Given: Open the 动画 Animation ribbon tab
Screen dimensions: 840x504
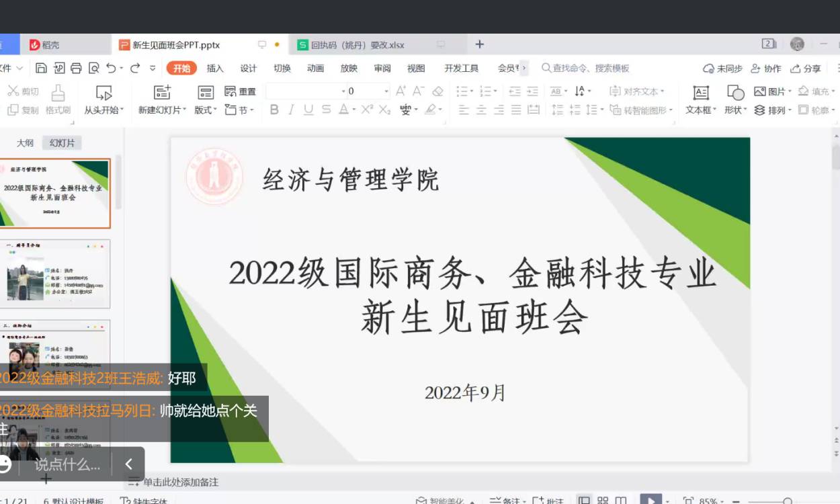Looking at the screenshot, I should 315,68.
